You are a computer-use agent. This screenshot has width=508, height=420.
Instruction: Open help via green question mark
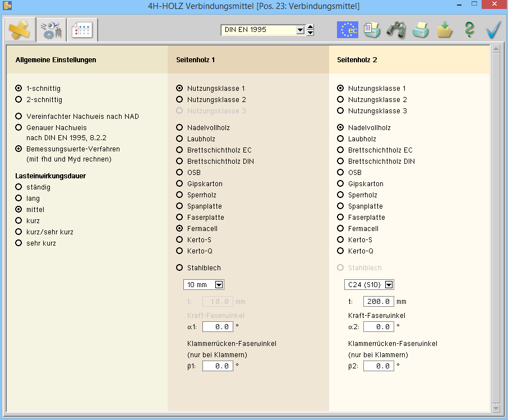pos(469,30)
